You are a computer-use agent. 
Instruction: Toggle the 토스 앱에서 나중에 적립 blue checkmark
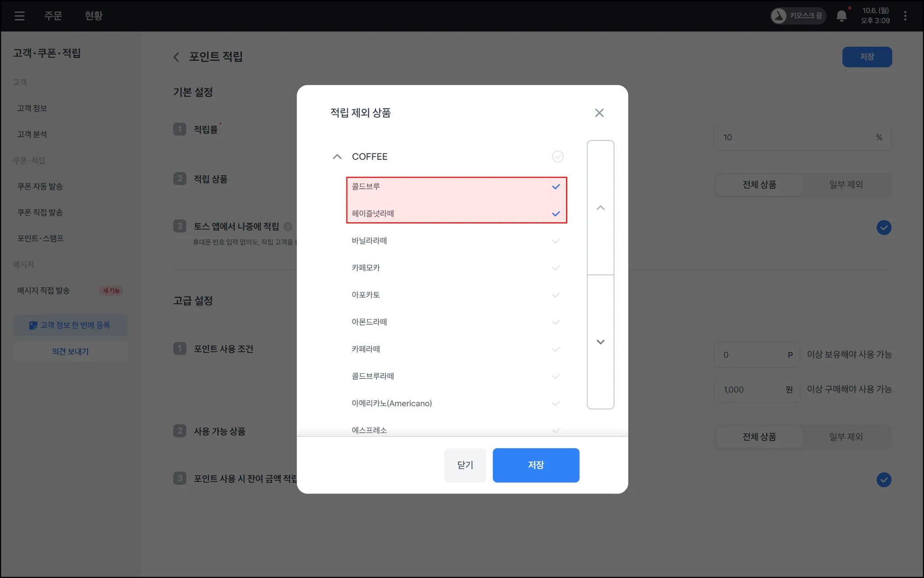(883, 228)
